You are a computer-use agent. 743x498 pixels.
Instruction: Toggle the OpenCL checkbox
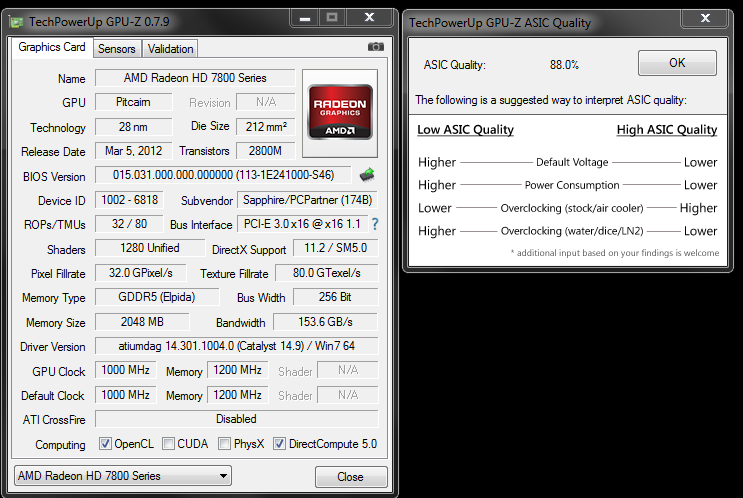click(105, 444)
